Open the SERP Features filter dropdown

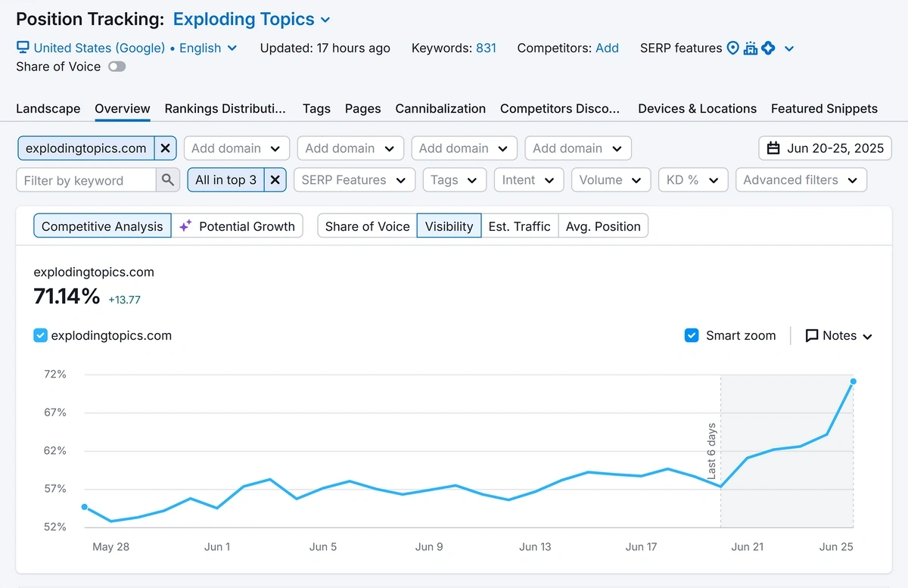[x=354, y=180]
